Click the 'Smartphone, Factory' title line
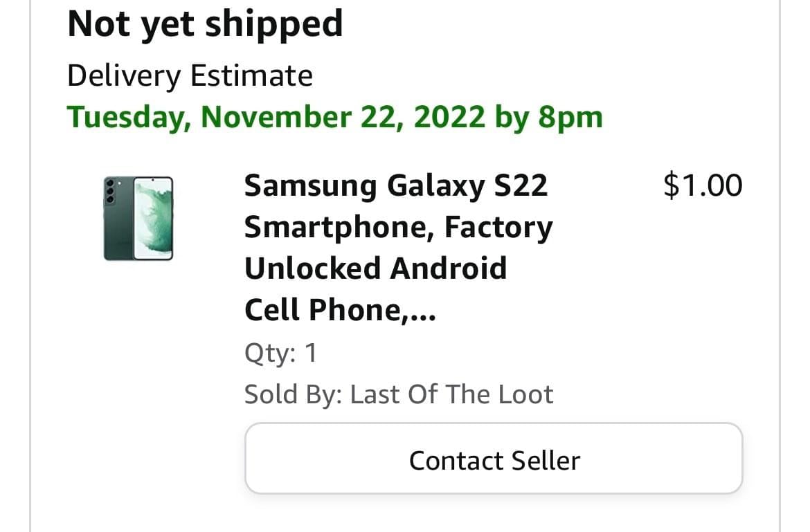 click(x=398, y=227)
